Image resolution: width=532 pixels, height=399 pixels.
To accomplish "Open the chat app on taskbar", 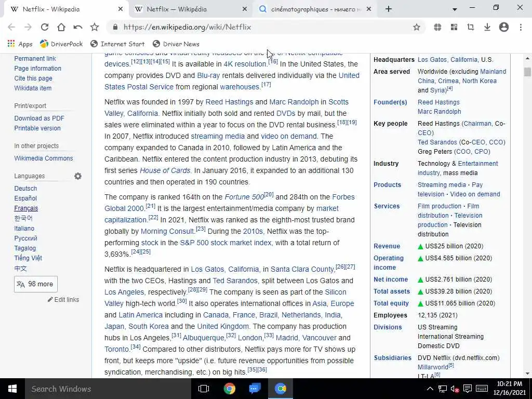I will (255, 389).
